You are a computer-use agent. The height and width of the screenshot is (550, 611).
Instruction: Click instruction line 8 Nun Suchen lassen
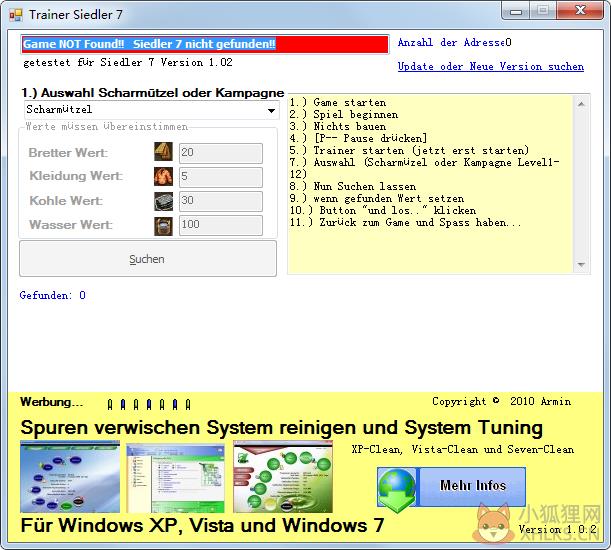[353, 186]
